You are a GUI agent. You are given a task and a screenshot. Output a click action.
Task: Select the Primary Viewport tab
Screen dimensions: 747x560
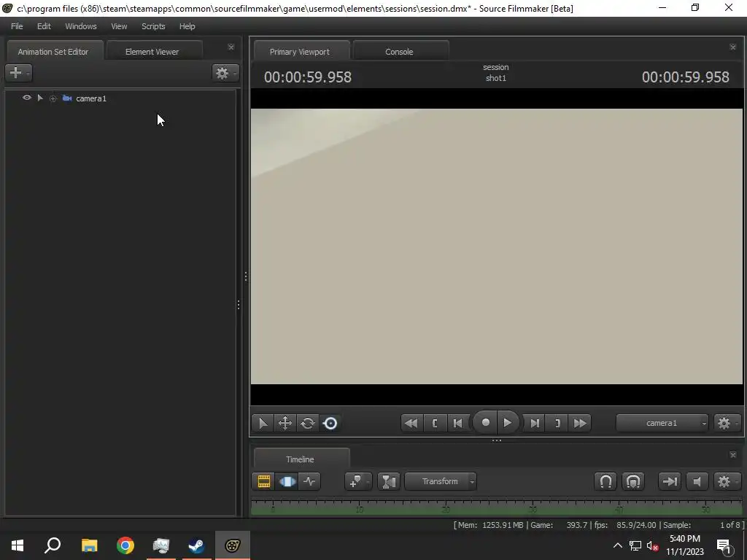pyautogui.click(x=300, y=52)
